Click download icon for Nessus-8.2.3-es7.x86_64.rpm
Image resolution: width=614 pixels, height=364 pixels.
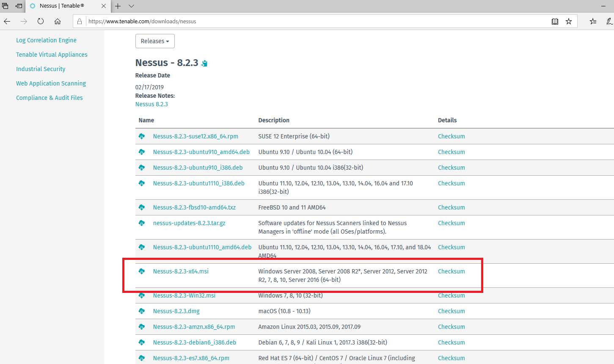pyautogui.click(x=142, y=358)
